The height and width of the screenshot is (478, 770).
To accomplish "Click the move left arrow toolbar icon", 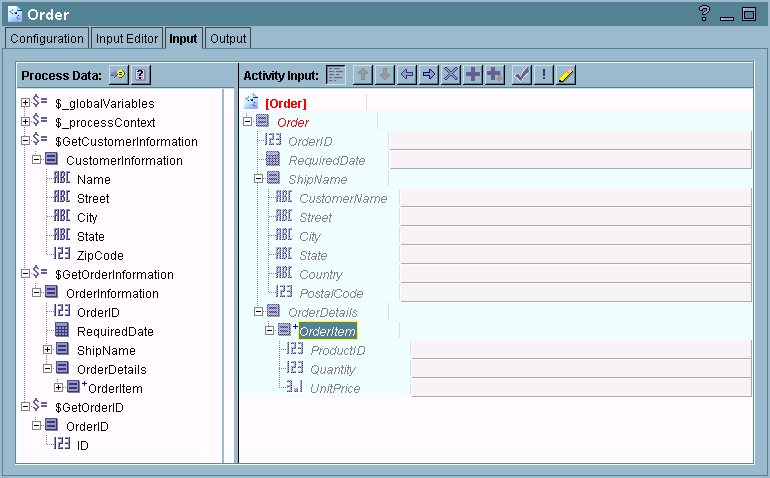I will tap(407, 75).
